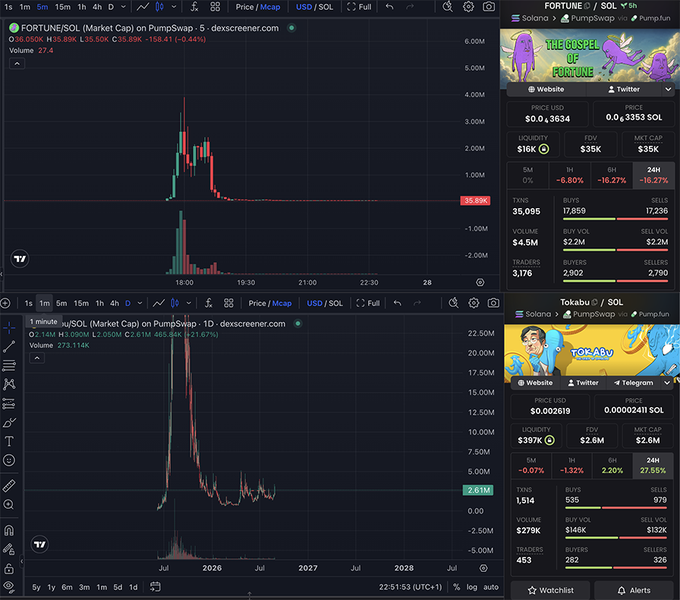This screenshot has height=600, width=680.
Task: Open timezone menu 22:51:53 (UTC+1)
Action: tap(410, 587)
